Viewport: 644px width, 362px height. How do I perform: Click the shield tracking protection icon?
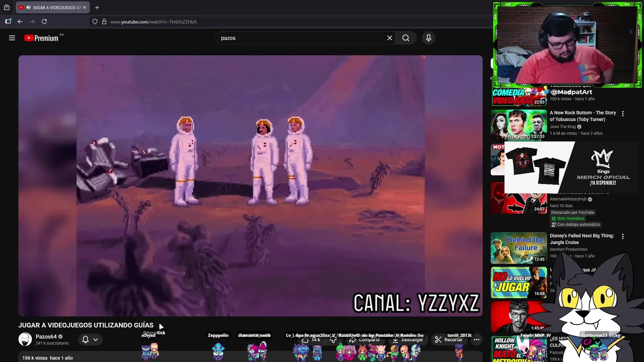click(95, 22)
